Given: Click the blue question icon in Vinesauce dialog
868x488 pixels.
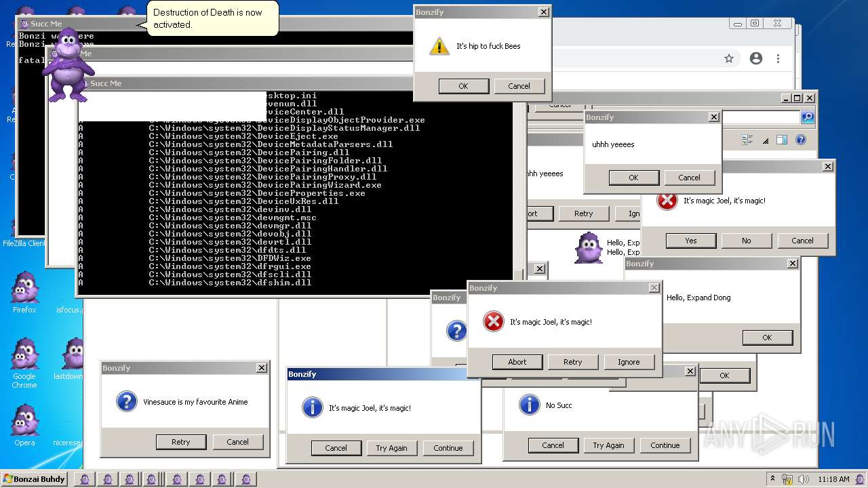Looking at the screenshot, I should pyautogui.click(x=127, y=402).
